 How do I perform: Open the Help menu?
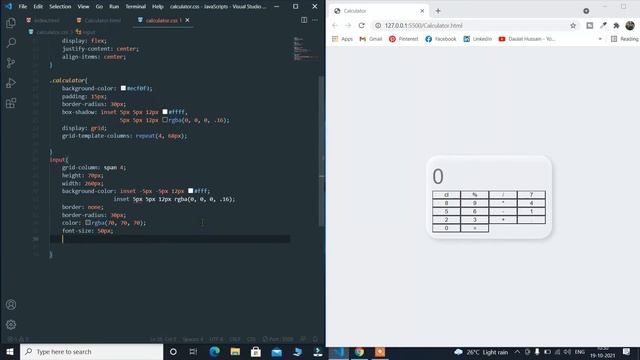pyautogui.click(x=158, y=7)
